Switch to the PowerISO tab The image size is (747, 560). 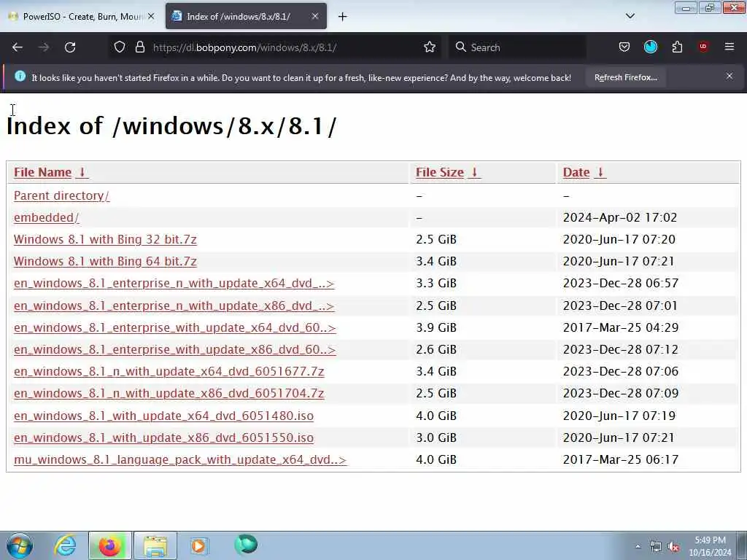coord(82,16)
